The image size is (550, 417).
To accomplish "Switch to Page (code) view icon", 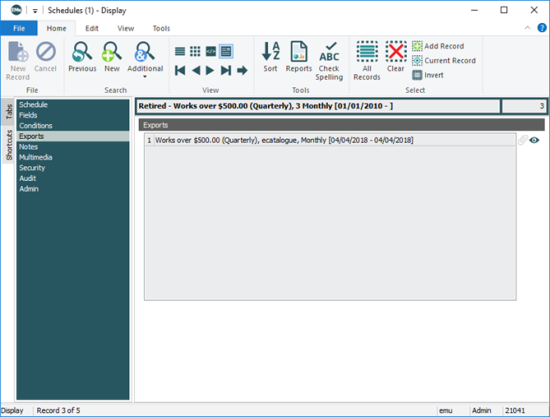I will tap(211, 52).
